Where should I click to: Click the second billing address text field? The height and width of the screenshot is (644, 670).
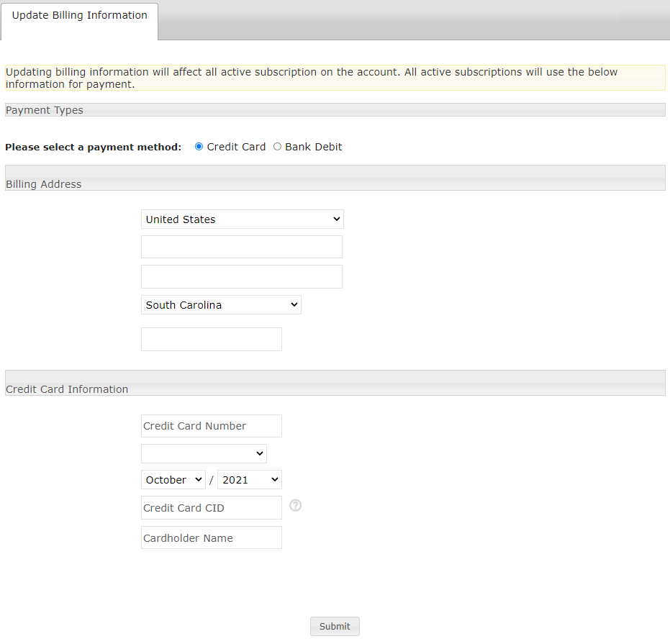241,277
